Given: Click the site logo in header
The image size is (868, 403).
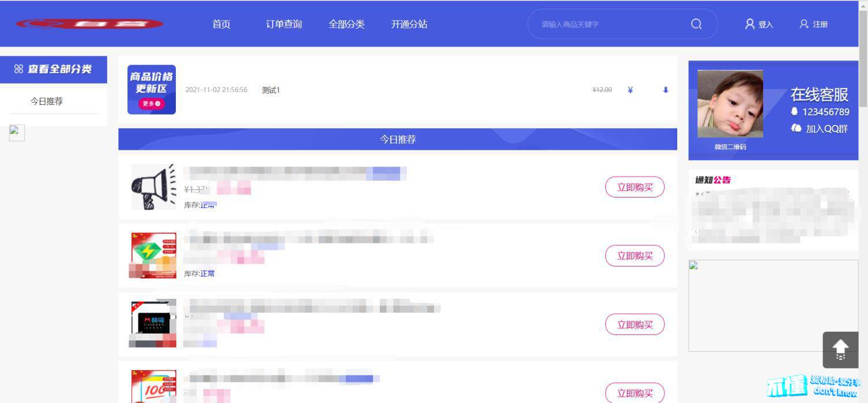Looking at the screenshot, I should pyautogui.click(x=89, y=24).
